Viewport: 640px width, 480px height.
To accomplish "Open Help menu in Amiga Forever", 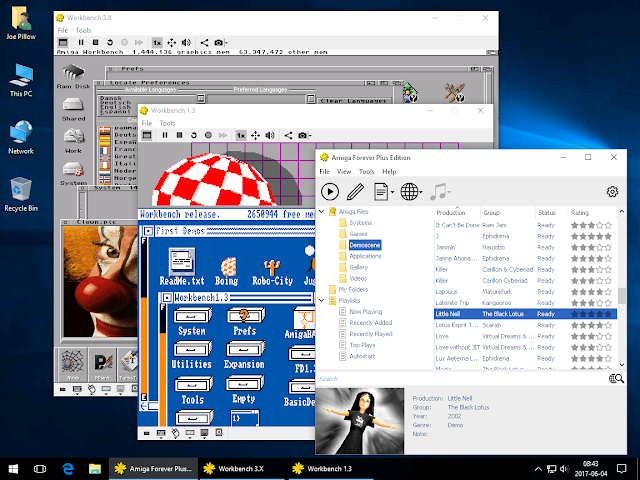I will [389, 171].
